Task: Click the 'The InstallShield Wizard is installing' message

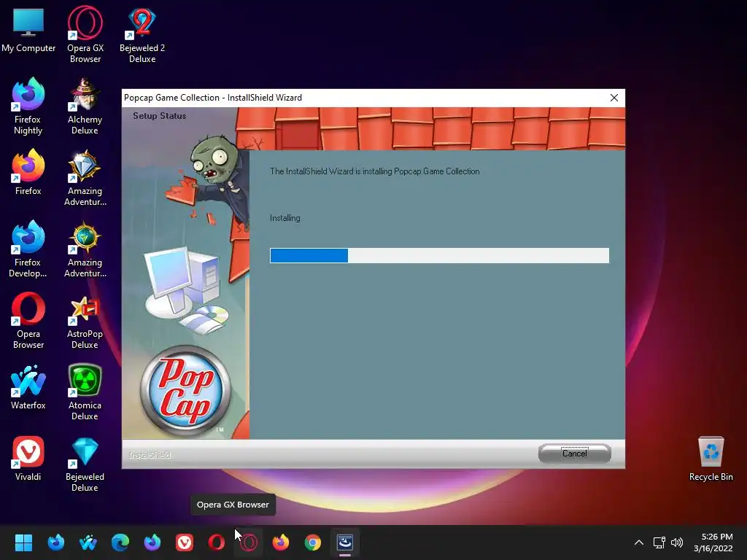Action: click(375, 171)
